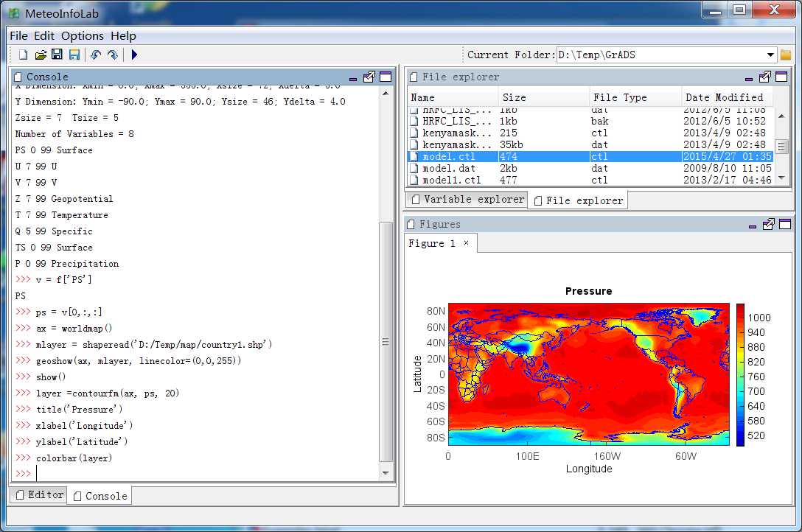Viewport: 802px width, 532px height.
Task: Maximize the File explorer panel
Action: 781,77
